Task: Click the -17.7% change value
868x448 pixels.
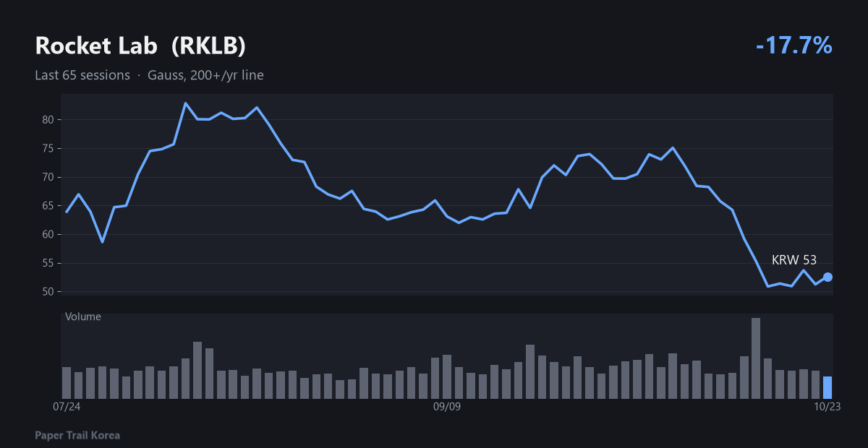Action: coord(794,46)
